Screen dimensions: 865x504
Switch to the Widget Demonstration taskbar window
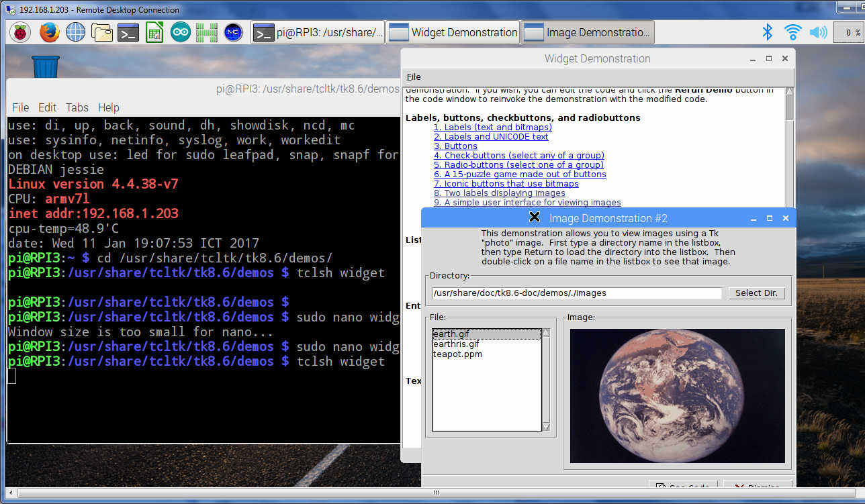click(x=453, y=32)
